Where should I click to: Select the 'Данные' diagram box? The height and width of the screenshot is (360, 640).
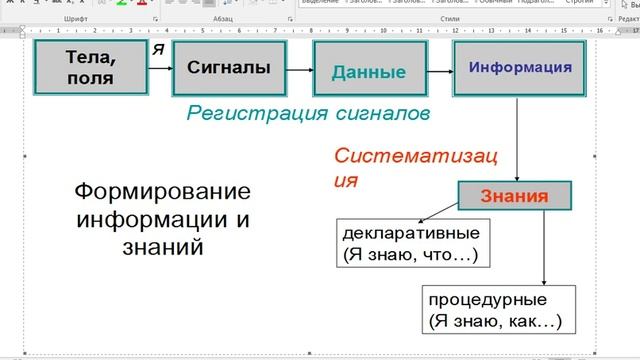tap(370, 68)
